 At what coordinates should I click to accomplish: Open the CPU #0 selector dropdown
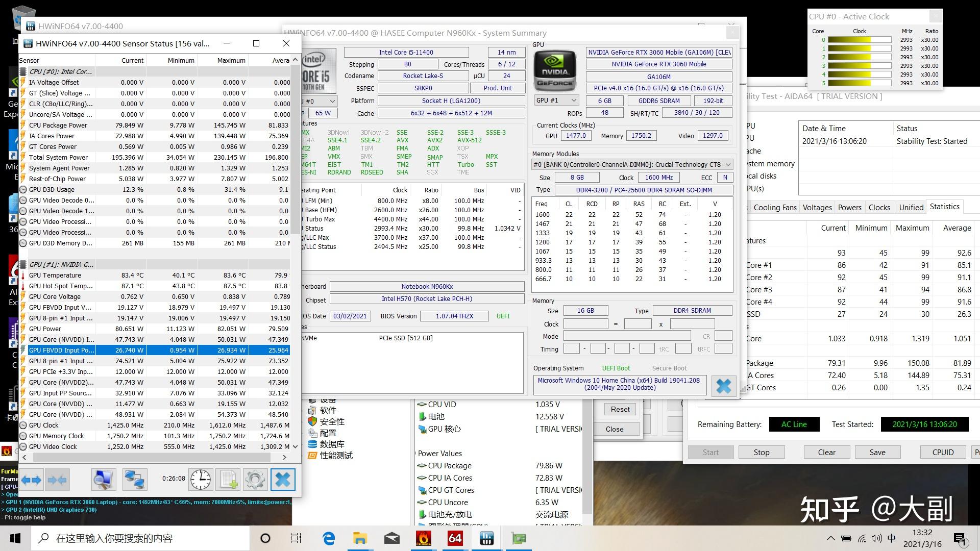320,101
